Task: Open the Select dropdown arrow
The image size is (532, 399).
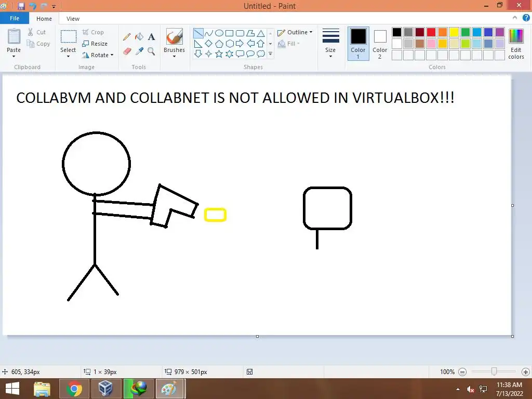Action: click(x=68, y=56)
